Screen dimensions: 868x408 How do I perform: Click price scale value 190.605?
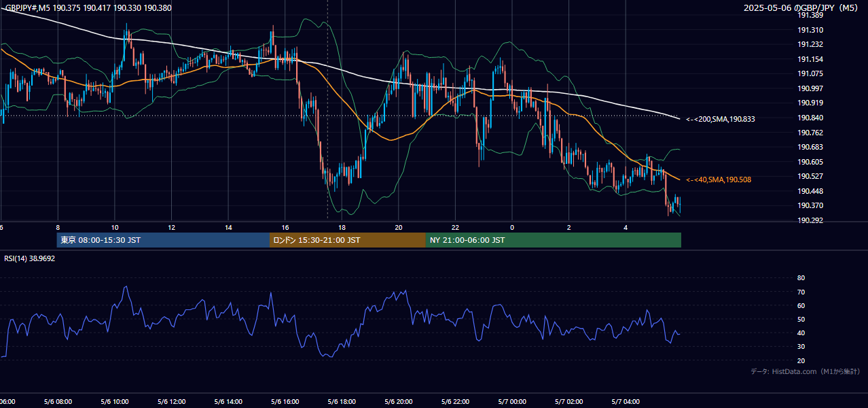coord(810,162)
